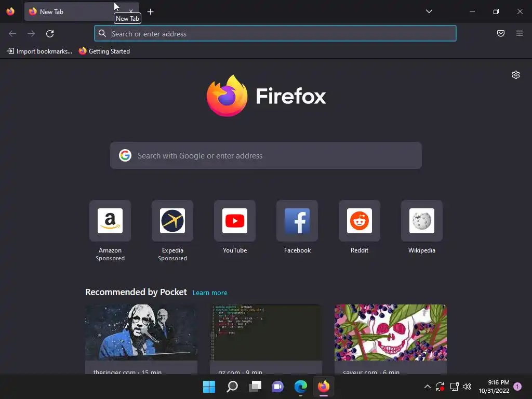The width and height of the screenshot is (532, 399).
Task: Go back with the back arrow
Action: (x=12, y=34)
